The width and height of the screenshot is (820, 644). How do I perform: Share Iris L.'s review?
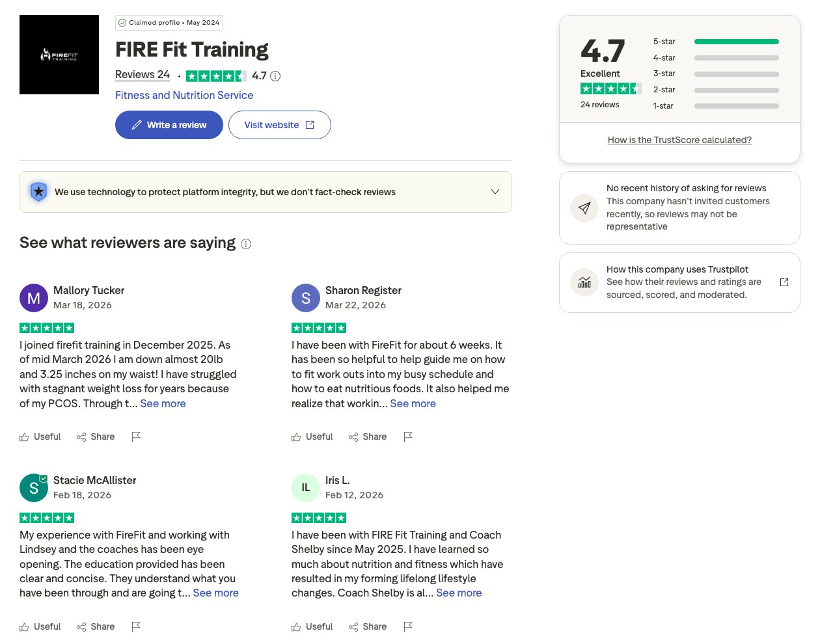368,626
